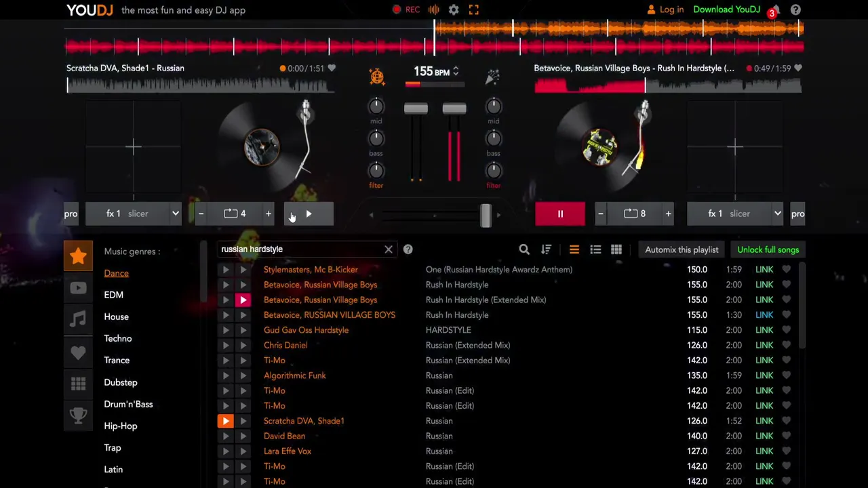Favorite the right deck track heart
This screenshot has width=868, height=488.
[x=798, y=68]
